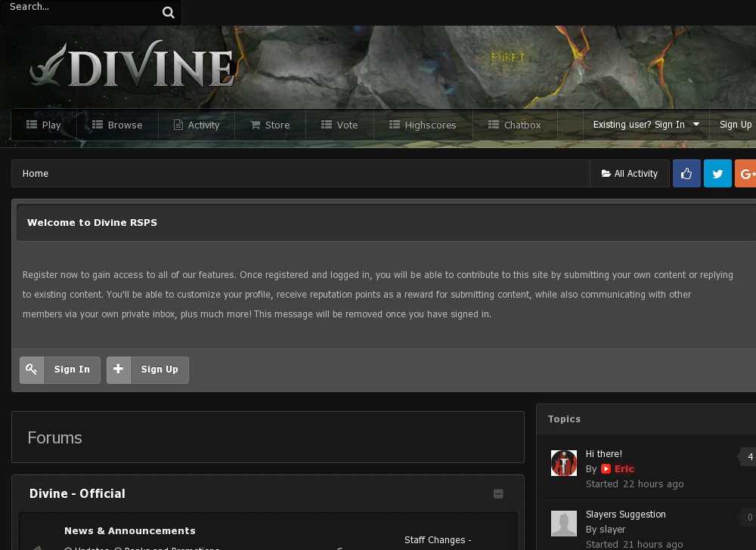Screen dimensions: 756x550
Task: Collapse the Divine - Official forum category
Action: click(x=498, y=493)
